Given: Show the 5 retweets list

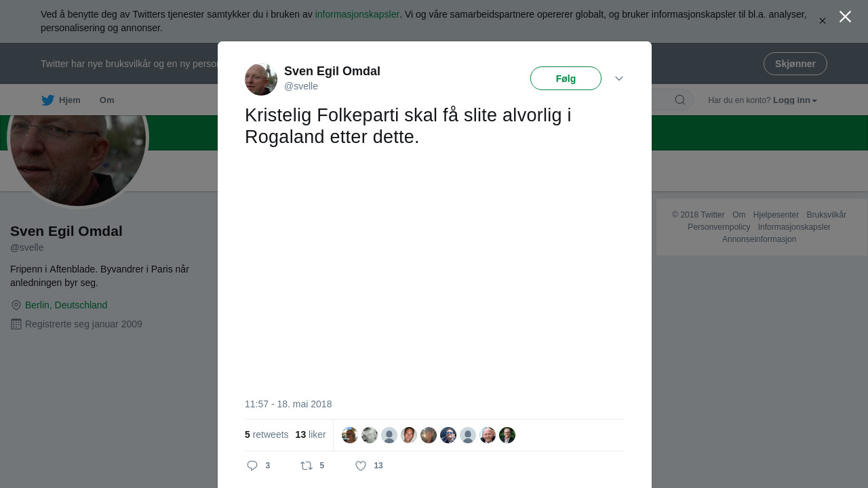Looking at the screenshot, I should (x=267, y=434).
